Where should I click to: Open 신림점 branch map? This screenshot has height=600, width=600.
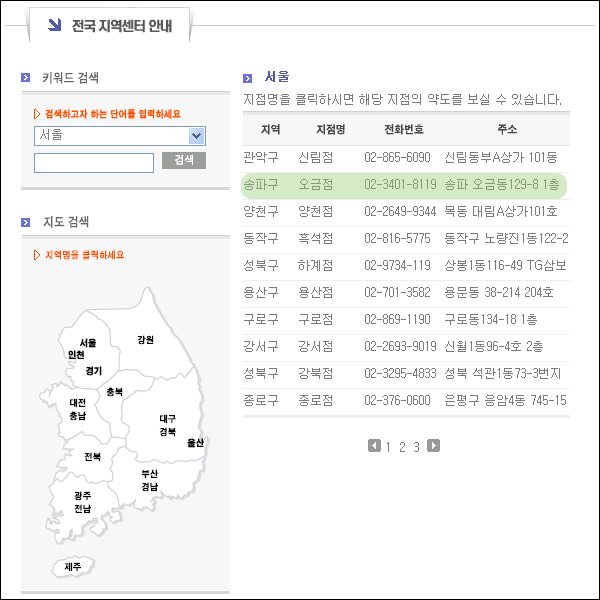pos(316,157)
